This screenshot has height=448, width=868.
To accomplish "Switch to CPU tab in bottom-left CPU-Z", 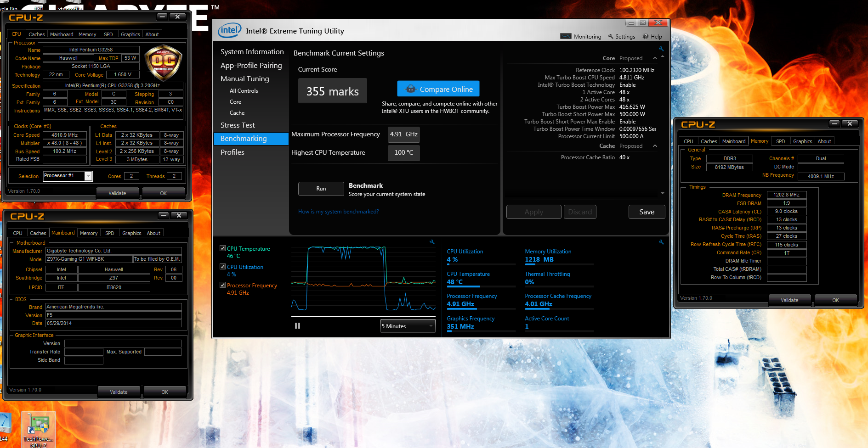I will (x=18, y=233).
